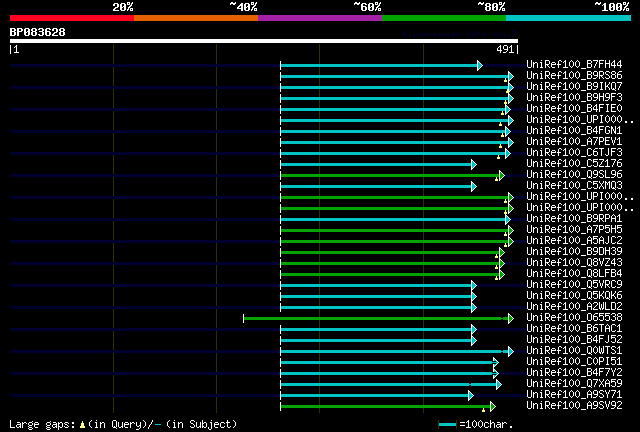Viewport: 640px width, 432px height.
Task: Select the UniRef100_A7P5H5 label
Action: 574,230
